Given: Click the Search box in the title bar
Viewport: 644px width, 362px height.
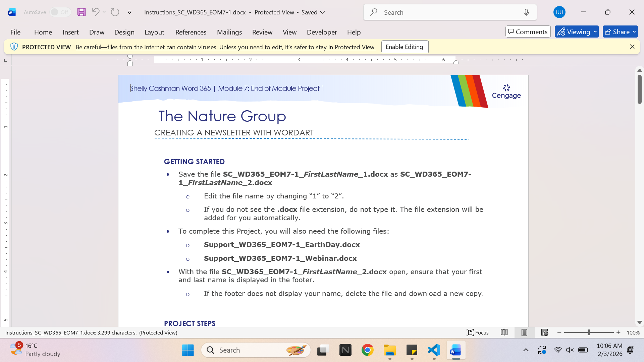Looking at the screenshot, I should point(450,12).
